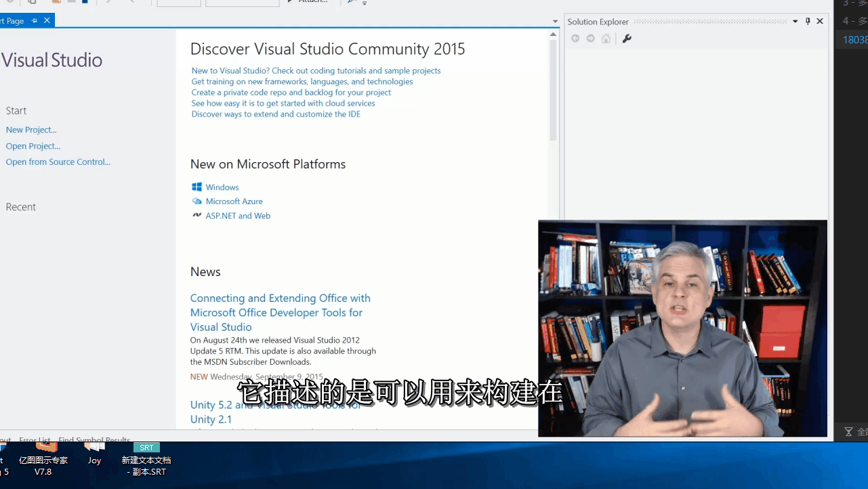Viewport: 868px width, 489px height.
Task: Click the Solution Explorer Forward arrow icon
Action: [591, 39]
